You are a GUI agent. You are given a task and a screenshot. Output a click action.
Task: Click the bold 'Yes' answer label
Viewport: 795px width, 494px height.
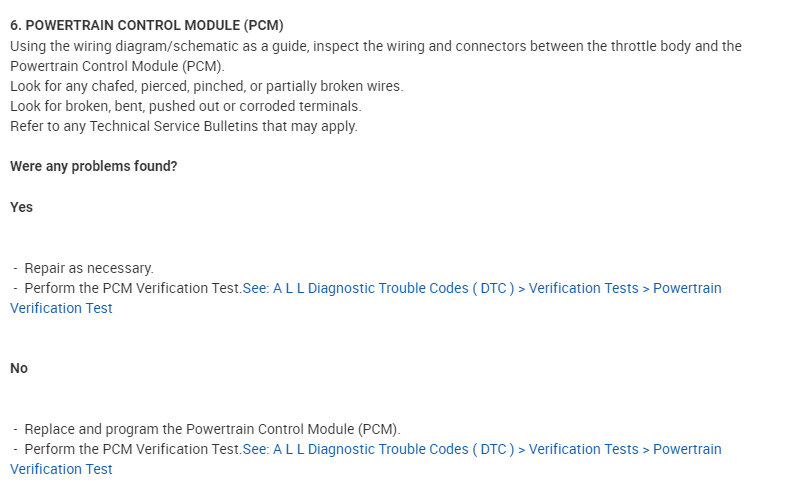pyautogui.click(x=21, y=207)
